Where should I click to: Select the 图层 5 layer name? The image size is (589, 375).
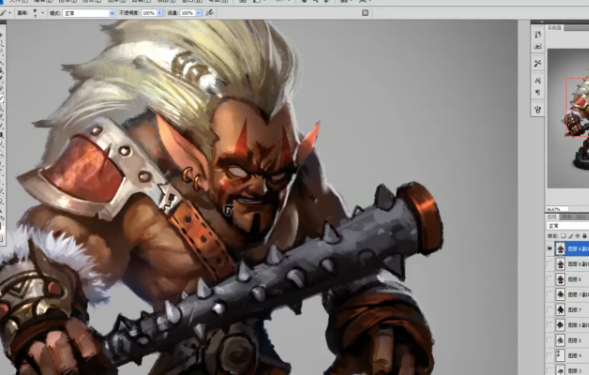pyautogui.click(x=574, y=340)
